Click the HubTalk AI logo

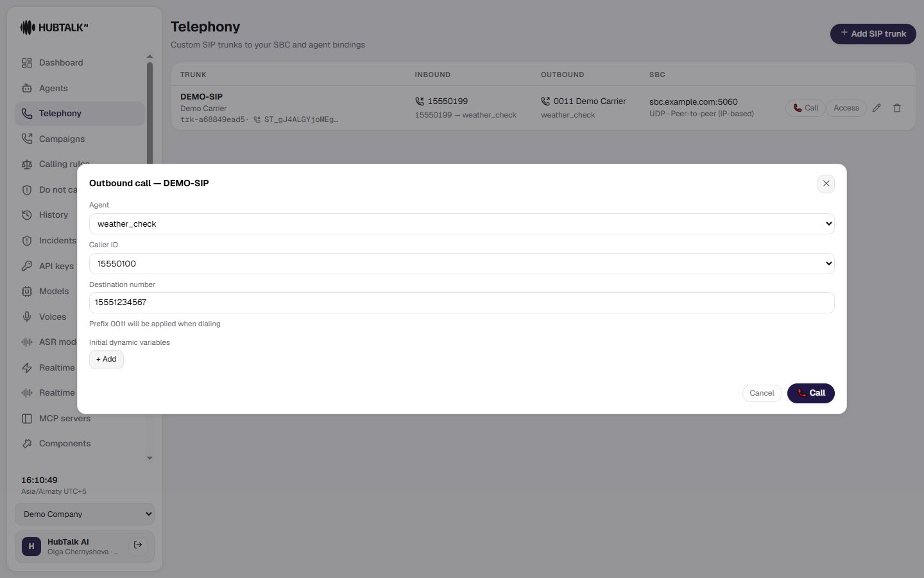(54, 28)
